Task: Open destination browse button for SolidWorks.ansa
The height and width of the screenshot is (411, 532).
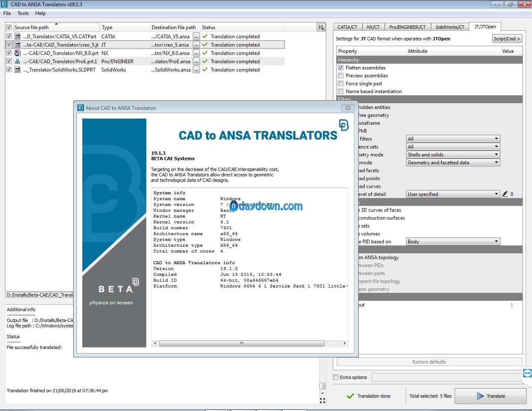Action: pos(196,70)
